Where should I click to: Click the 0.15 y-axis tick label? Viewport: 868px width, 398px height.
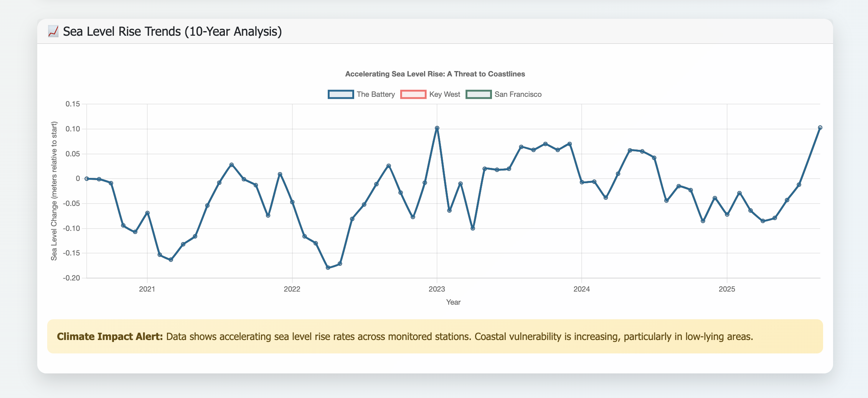[73, 104]
